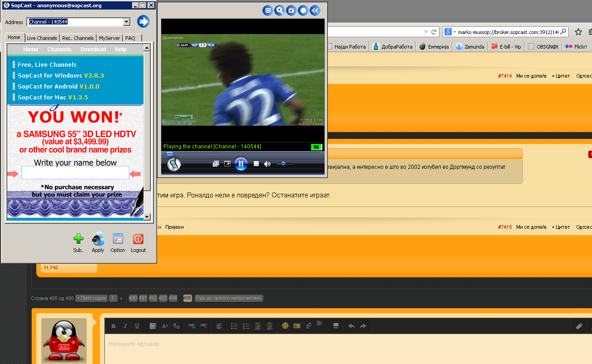Viewport: 592px width, 364px height.
Task: Stop the channel playback
Action: point(256,164)
